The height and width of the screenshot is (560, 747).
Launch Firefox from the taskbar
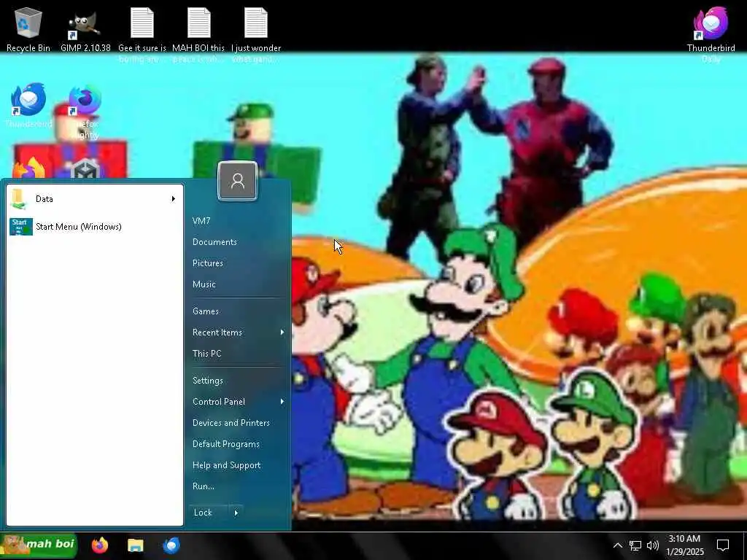pos(100,545)
